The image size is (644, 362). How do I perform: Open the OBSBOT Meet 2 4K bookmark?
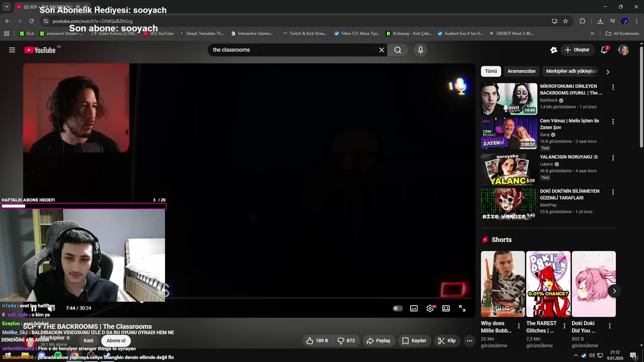[x=511, y=34]
